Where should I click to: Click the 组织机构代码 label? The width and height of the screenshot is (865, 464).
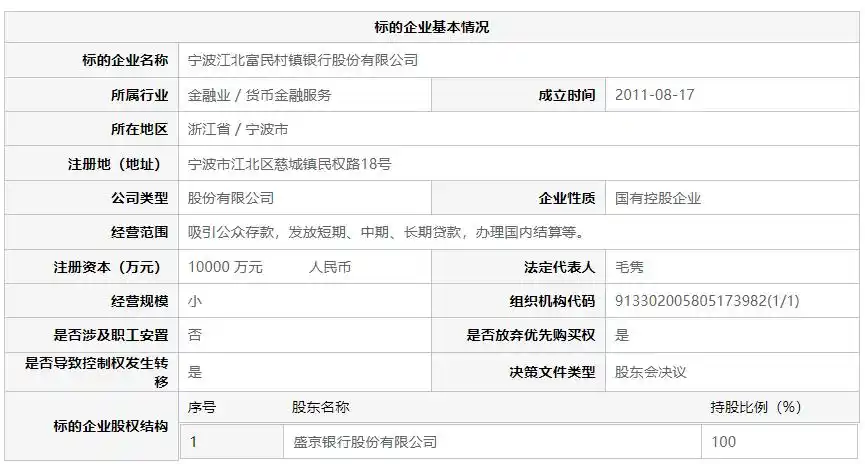point(552,301)
